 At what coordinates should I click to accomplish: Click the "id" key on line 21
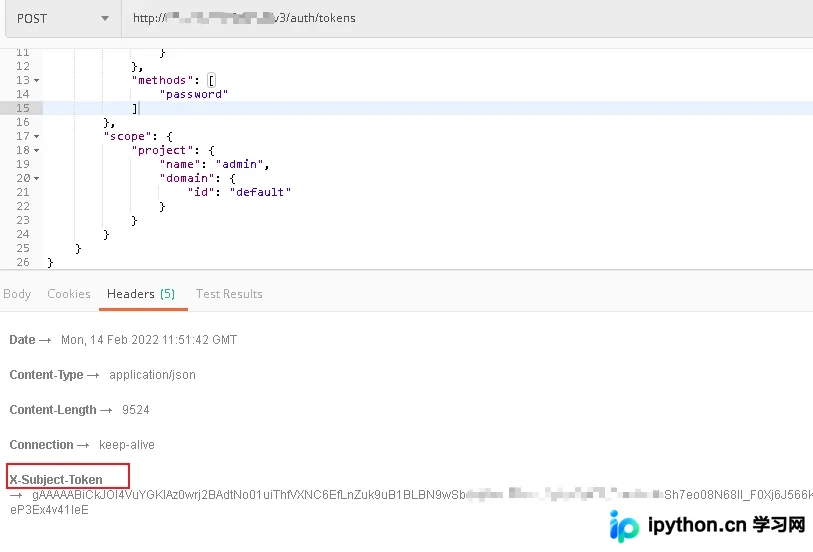coord(201,192)
